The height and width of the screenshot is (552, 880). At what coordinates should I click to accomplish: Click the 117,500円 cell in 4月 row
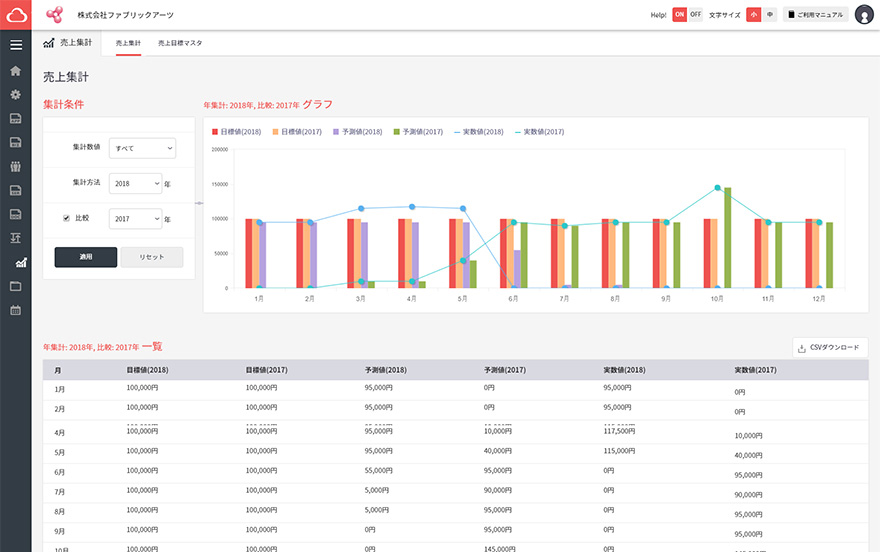tap(619, 431)
